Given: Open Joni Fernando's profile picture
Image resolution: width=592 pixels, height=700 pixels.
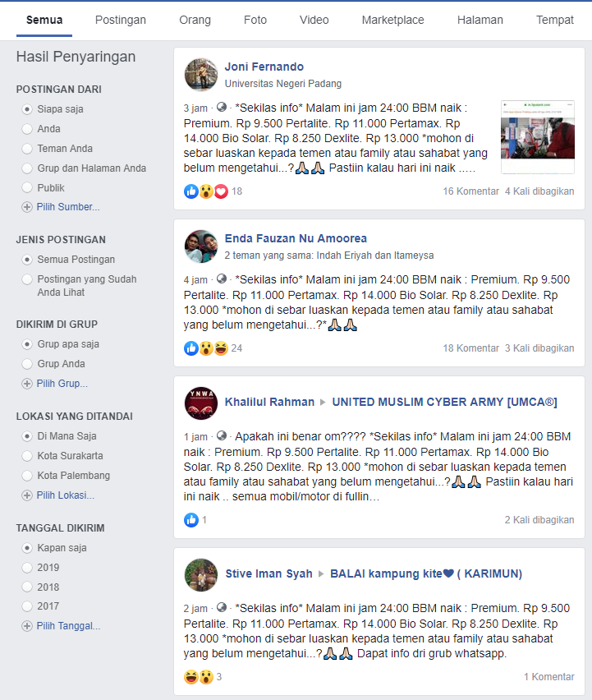Looking at the screenshot, I should pyautogui.click(x=200, y=75).
